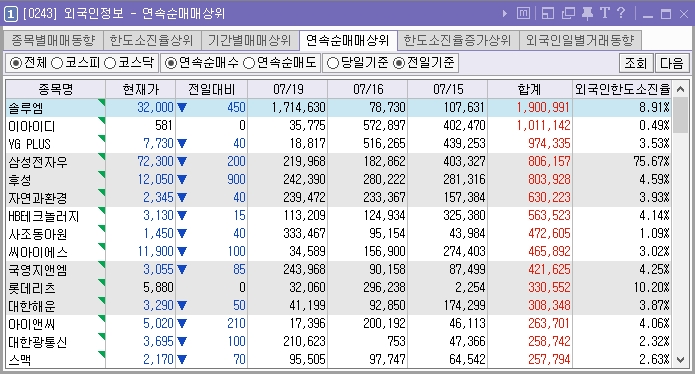Switch to the 외국인일별거래동향 tab
695x374 pixels.
pyautogui.click(x=580, y=41)
